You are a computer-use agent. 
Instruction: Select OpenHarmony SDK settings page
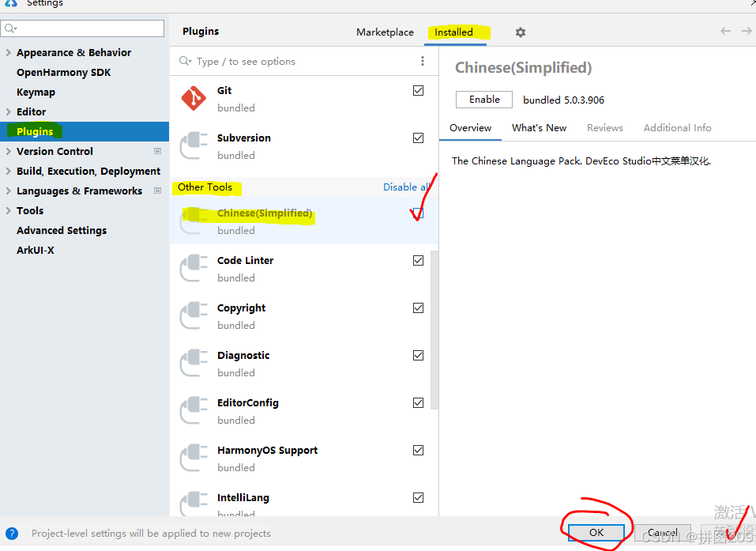[64, 73]
